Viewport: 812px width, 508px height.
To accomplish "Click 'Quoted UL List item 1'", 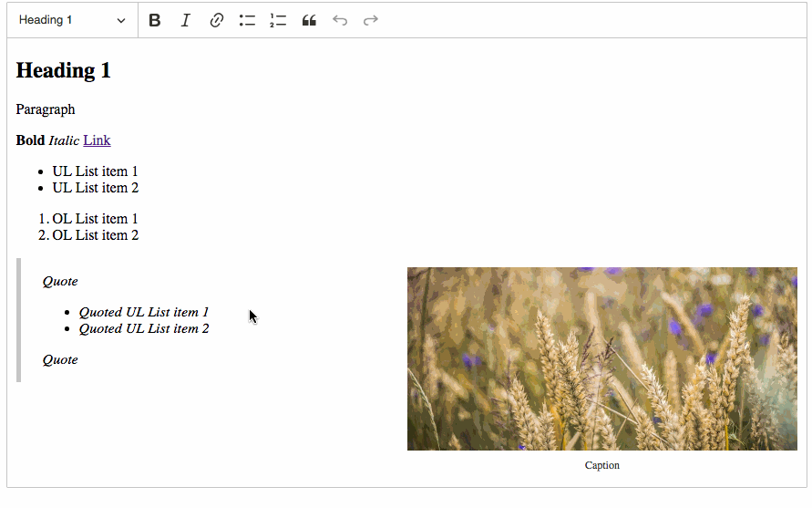I will click(143, 313).
